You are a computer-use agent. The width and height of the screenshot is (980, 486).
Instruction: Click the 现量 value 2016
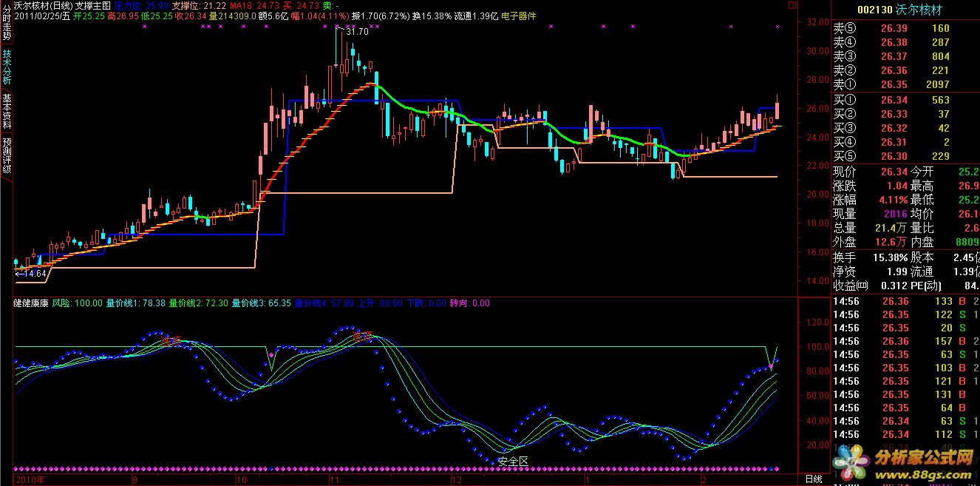coord(896,214)
